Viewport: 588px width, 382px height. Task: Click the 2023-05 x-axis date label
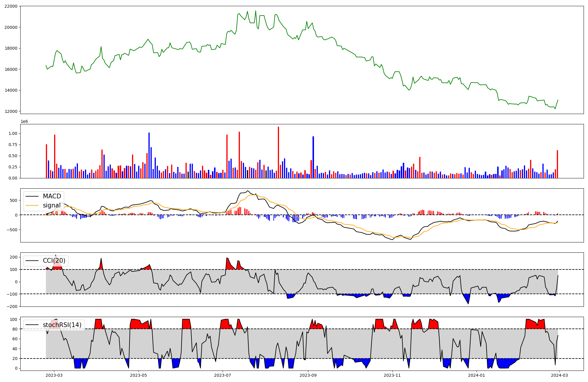tap(138, 375)
